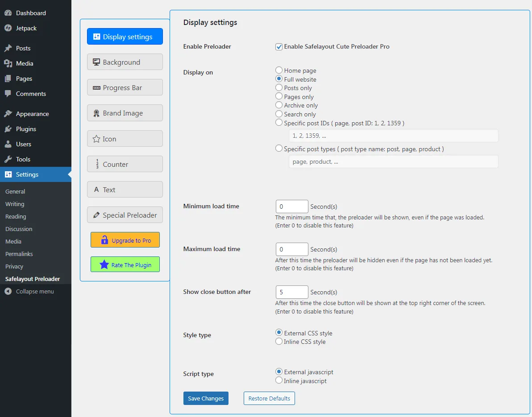Viewport: 532px width, 417px height.
Task: Click the Appearance paintbrush icon
Action: 8,114
